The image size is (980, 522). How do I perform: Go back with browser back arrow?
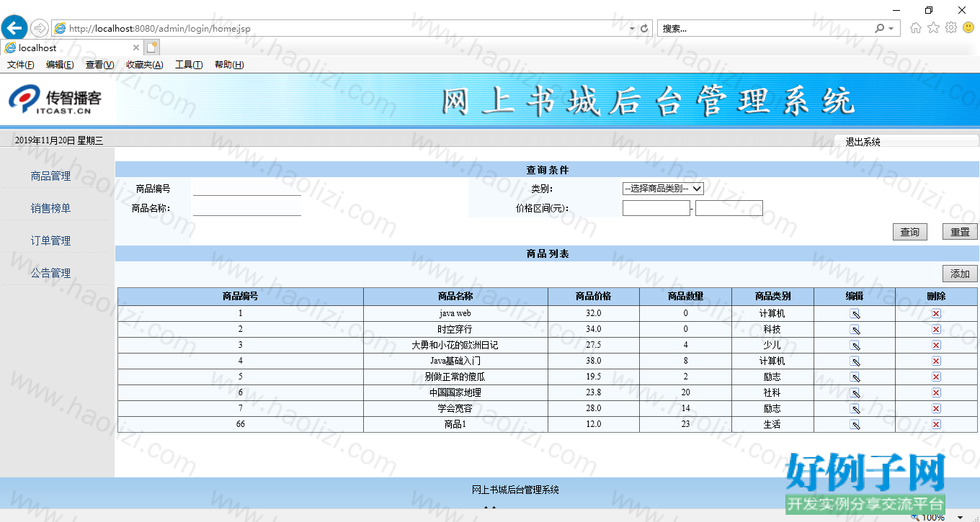click(x=14, y=28)
